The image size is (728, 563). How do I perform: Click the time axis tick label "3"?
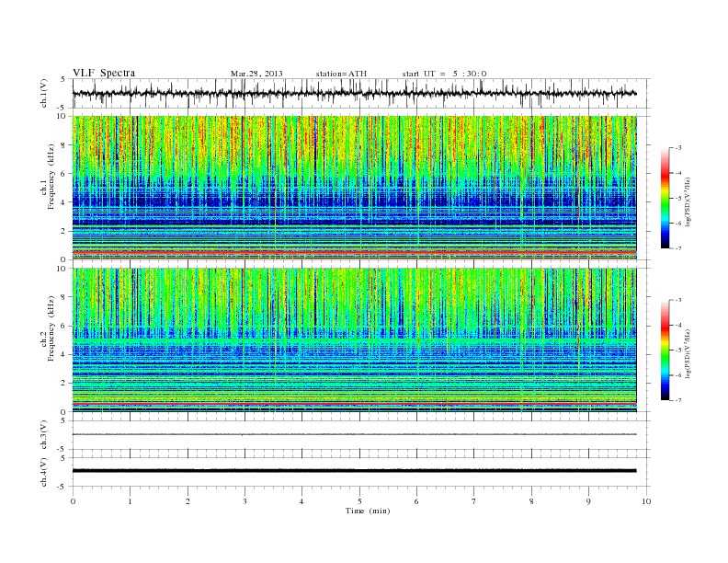[245, 501]
